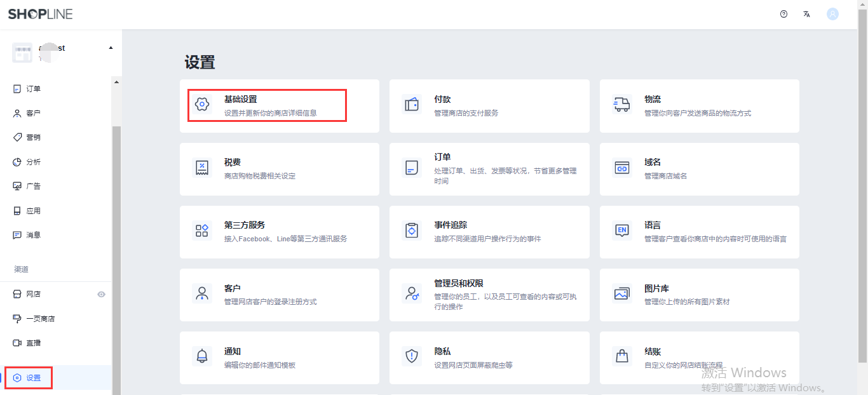The height and width of the screenshot is (395, 868).
Task: Click the 订单 card note icon
Action: click(x=412, y=168)
